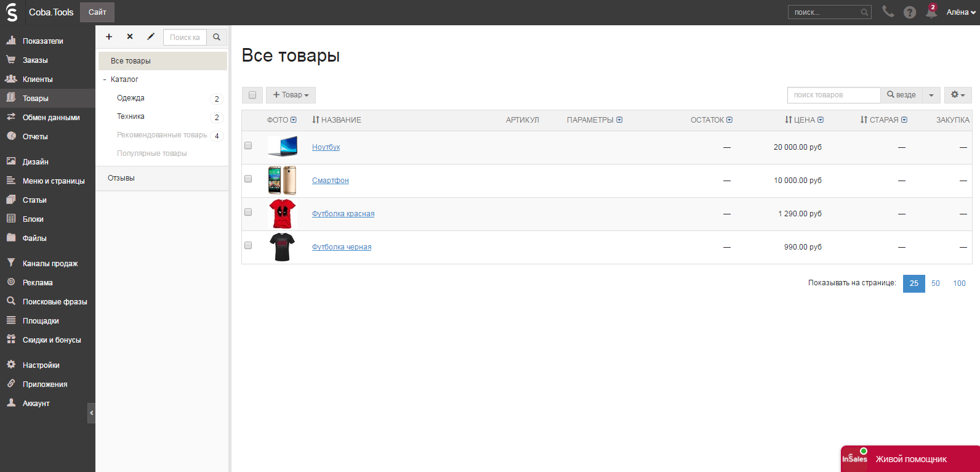Open the Живой помощник chat widget
This screenshot has width=980, height=472.
tap(910, 459)
